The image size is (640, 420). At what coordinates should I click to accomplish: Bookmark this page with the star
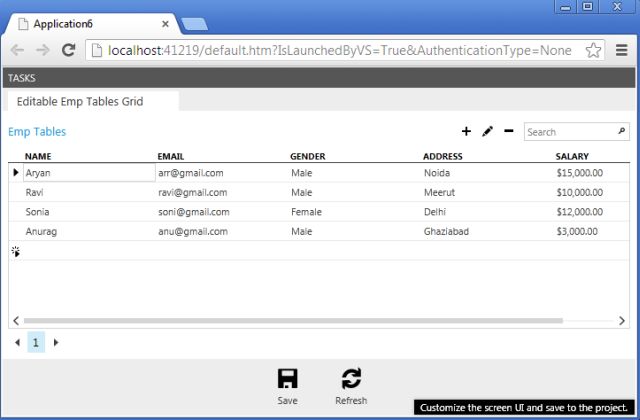(593, 50)
